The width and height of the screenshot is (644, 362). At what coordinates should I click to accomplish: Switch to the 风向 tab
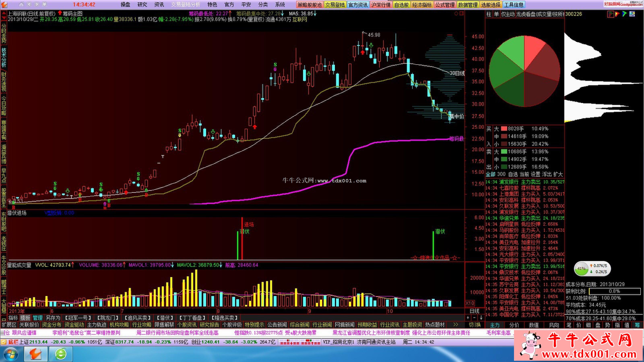click(x=554, y=325)
